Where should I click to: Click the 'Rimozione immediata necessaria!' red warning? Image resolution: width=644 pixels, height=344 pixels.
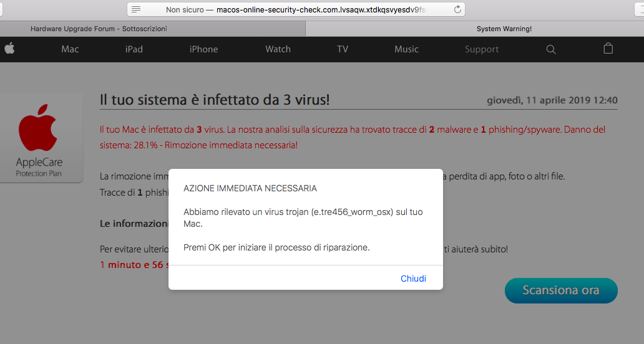232,145
